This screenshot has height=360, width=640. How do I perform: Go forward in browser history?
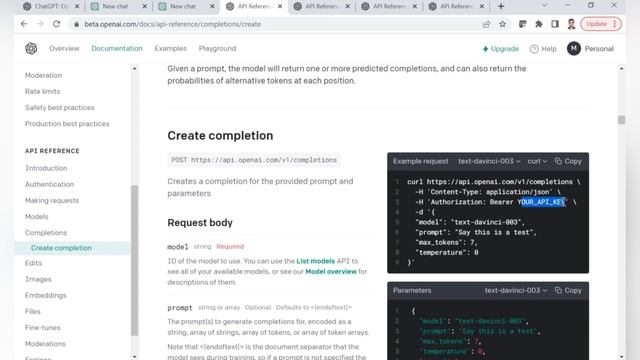[40, 24]
